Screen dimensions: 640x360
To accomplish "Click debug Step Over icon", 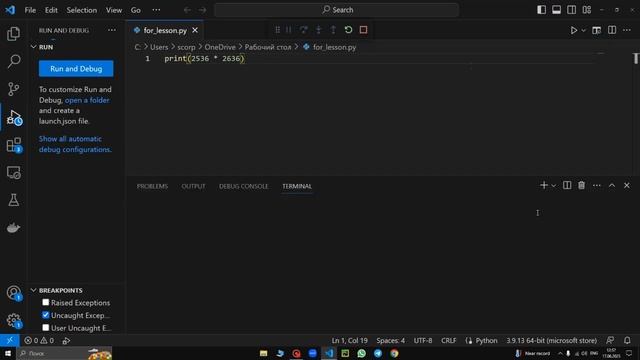I will pyautogui.click(x=304, y=30).
